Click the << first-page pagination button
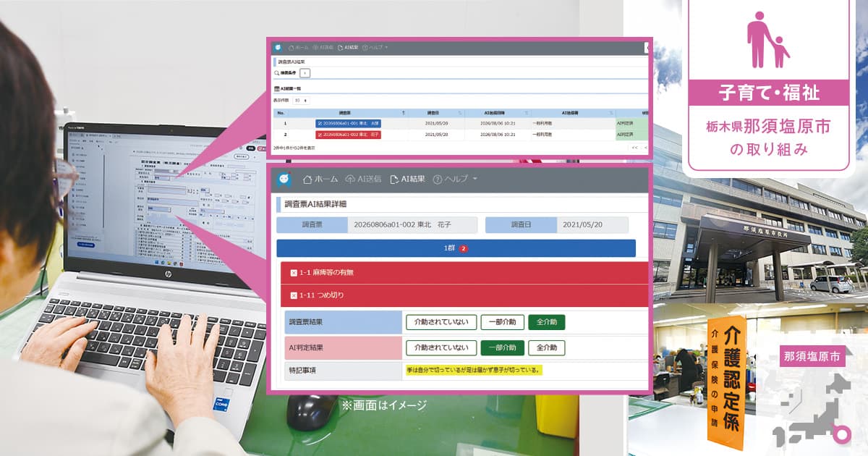This screenshot has width=868, height=456. [634, 148]
